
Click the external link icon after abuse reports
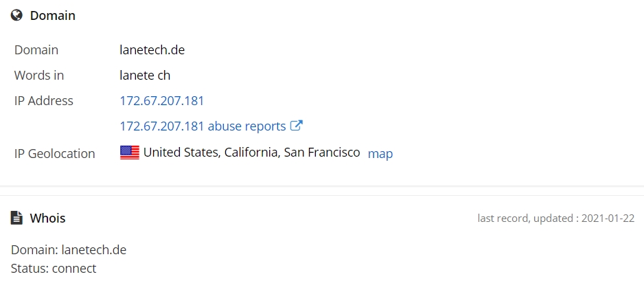tap(297, 125)
